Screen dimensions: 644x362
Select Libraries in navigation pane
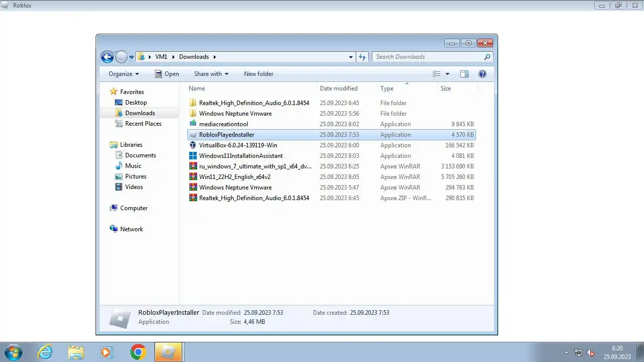click(x=131, y=145)
